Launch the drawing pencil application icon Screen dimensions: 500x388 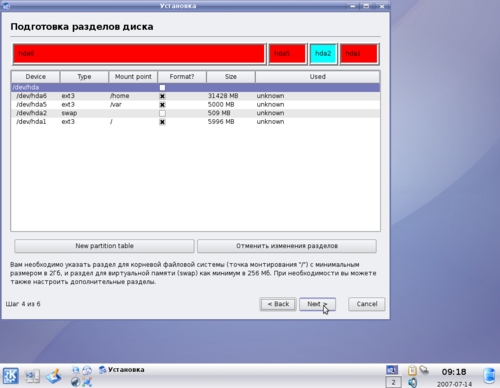tap(54, 376)
